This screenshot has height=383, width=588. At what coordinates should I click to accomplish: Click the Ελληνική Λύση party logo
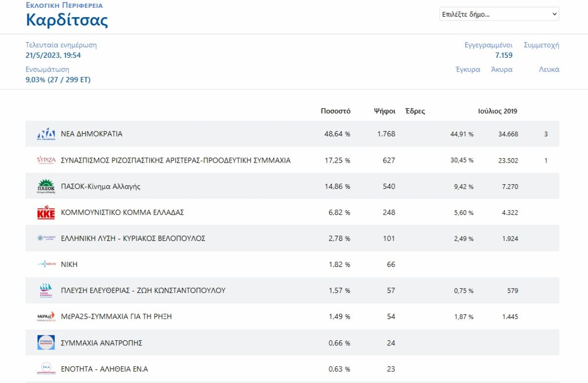46,239
